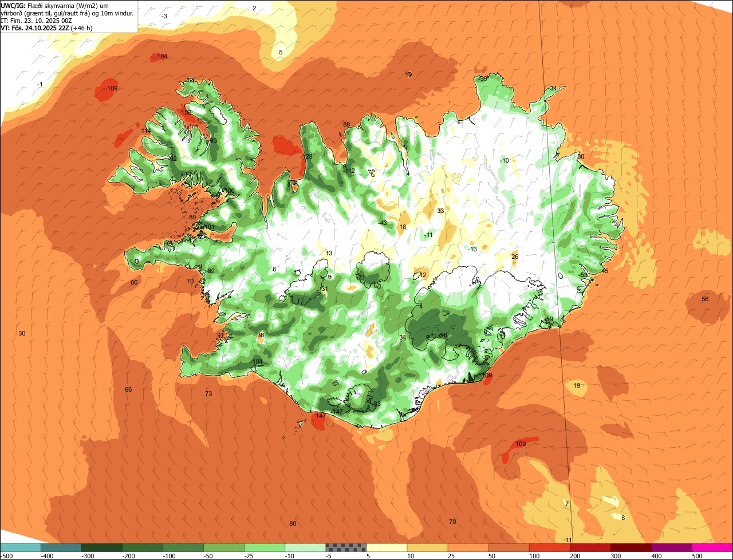Select the map value '8' in the southeast corner
This screenshot has height=560, width=733.
coord(623,518)
